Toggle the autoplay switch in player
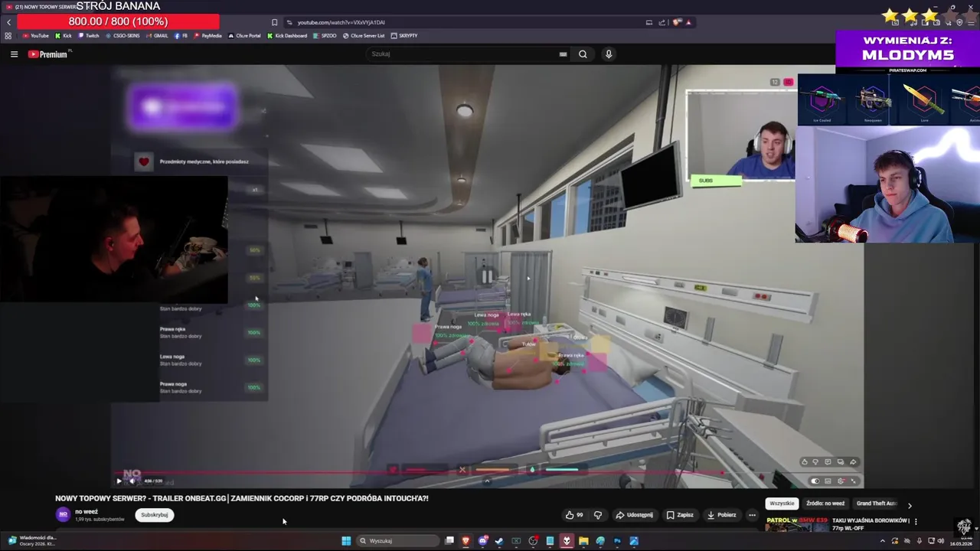Viewport: 980px width, 551px height. [x=815, y=481]
